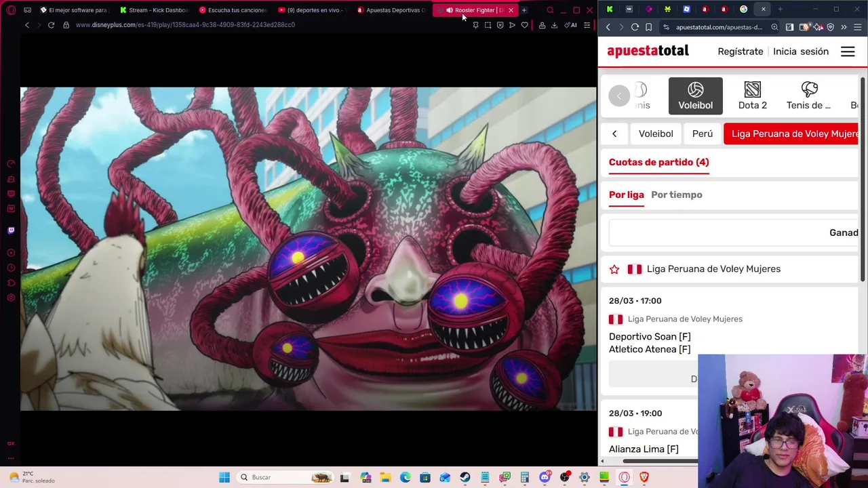
Task: Open new tab in the right browser
Action: pos(780,9)
